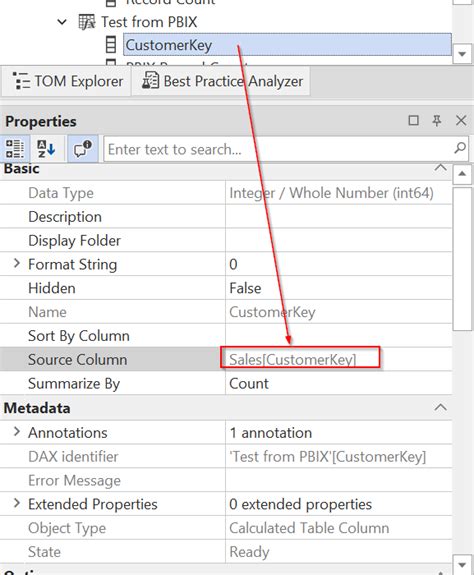The height and width of the screenshot is (575, 474).
Task: Click the column icon beside CustomerKey
Action: [111, 45]
